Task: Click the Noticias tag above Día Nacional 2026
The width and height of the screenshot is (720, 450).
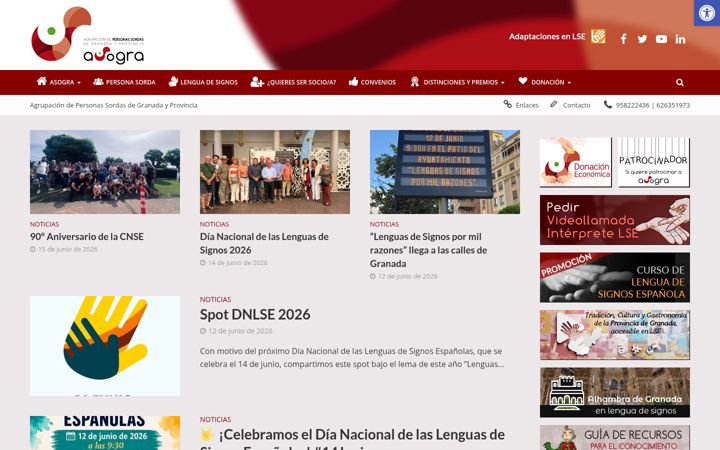Action: pyautogui.click(x=214, y=224)
